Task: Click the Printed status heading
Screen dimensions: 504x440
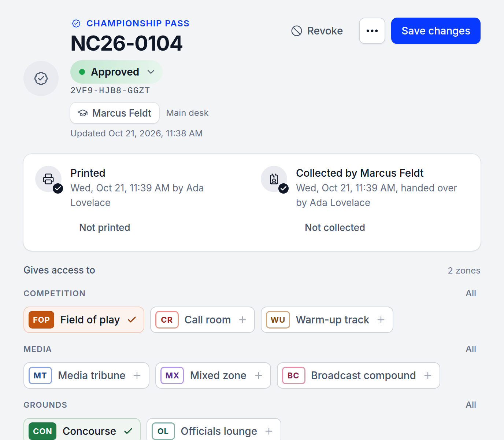Action: [x=88, y=173]
